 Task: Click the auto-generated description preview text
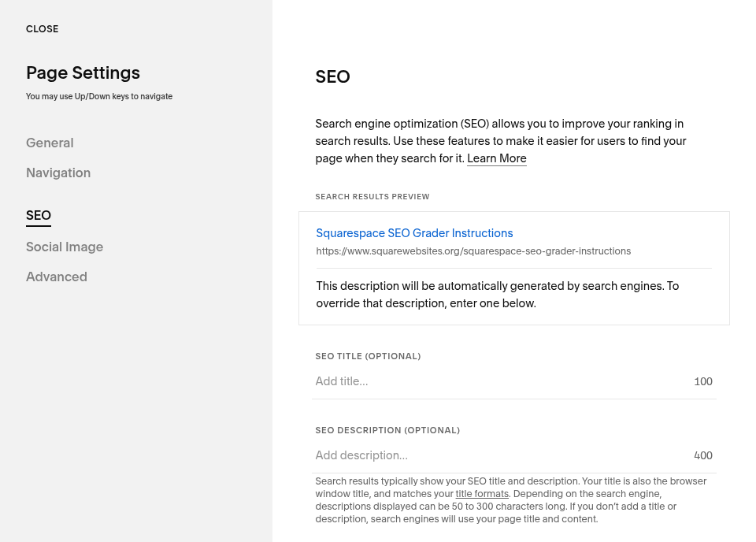(x=498, y=295)
